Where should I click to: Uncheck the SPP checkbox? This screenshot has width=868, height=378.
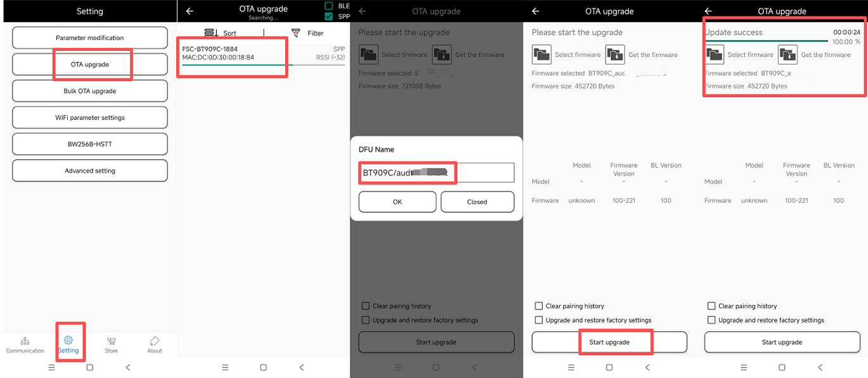tap(328, 16)
